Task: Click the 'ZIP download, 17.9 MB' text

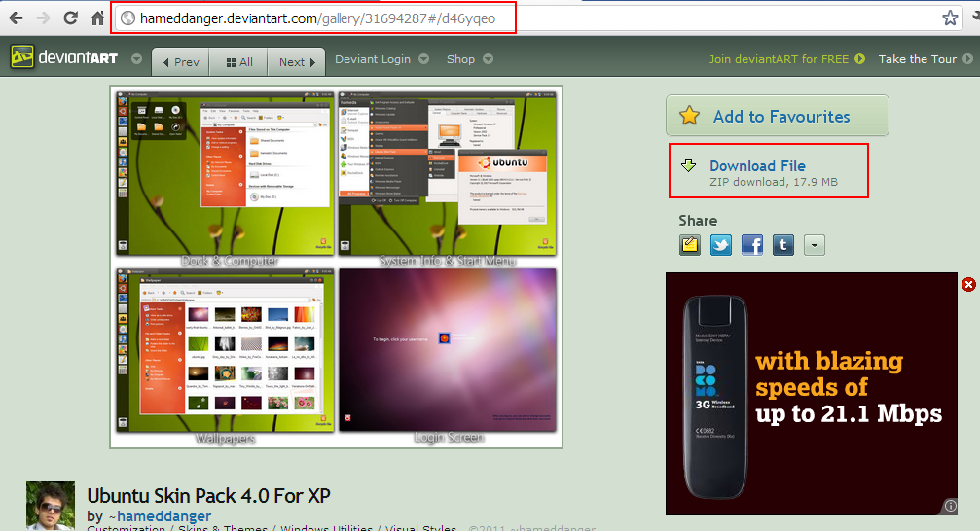Action: point(773,182)
